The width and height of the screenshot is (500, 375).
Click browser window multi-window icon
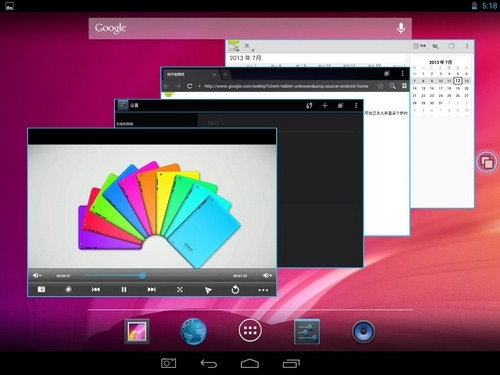387,73
